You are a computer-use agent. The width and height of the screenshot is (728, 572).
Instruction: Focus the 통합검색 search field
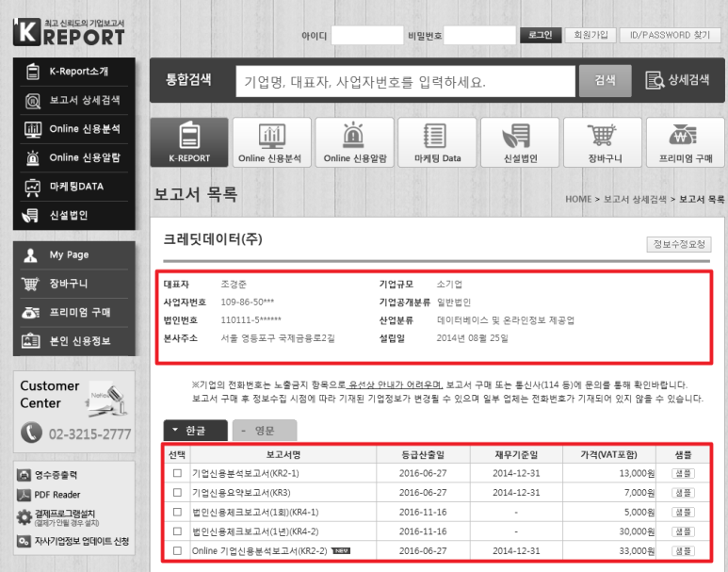pyautogui.click(x=405, y=81)
